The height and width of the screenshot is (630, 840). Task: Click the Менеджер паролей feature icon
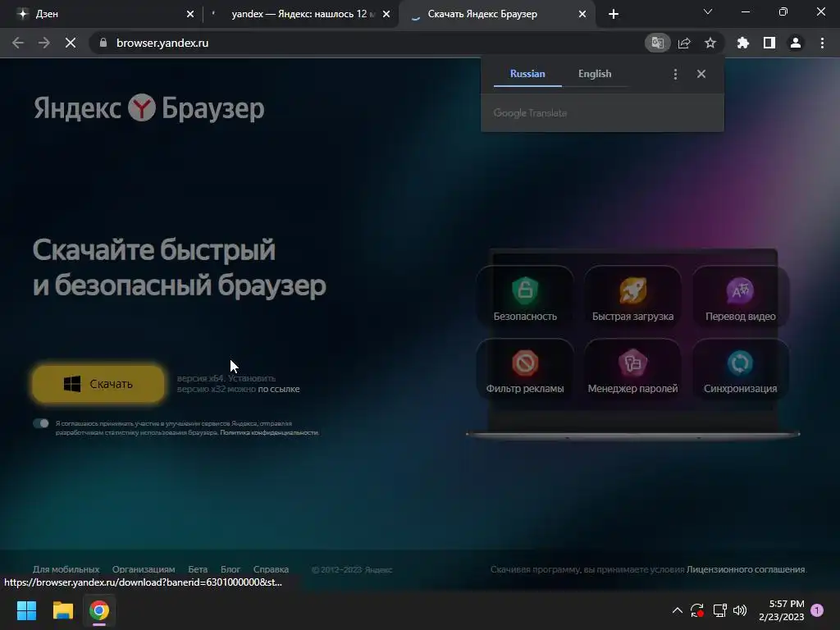tap(632, 363)
